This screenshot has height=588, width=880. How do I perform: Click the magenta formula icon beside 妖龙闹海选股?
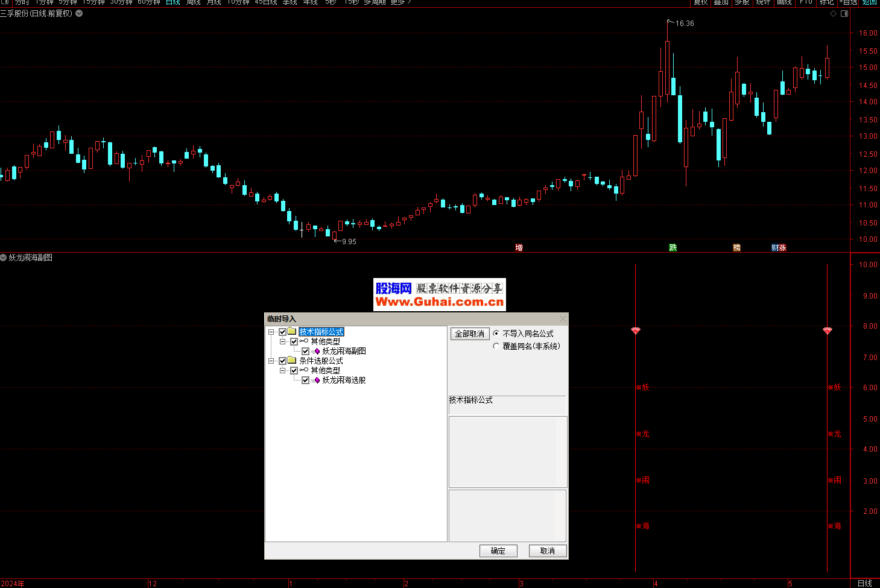point(317,380)
